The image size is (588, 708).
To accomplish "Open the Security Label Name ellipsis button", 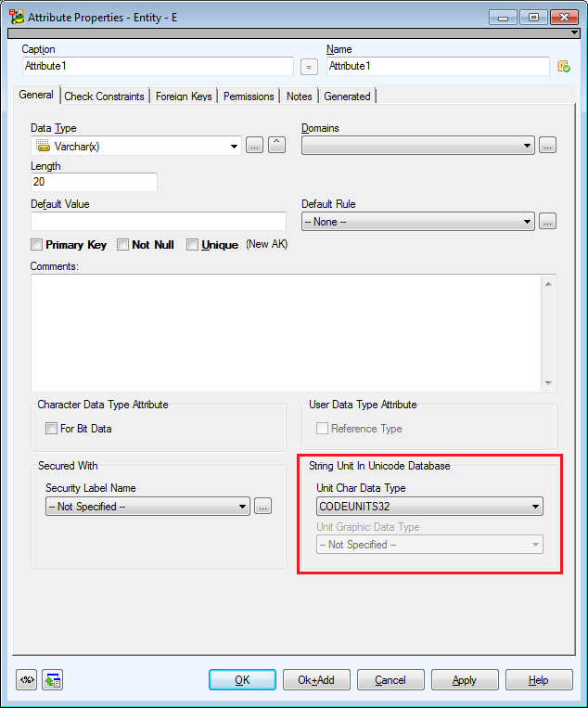I will point(262,506).
